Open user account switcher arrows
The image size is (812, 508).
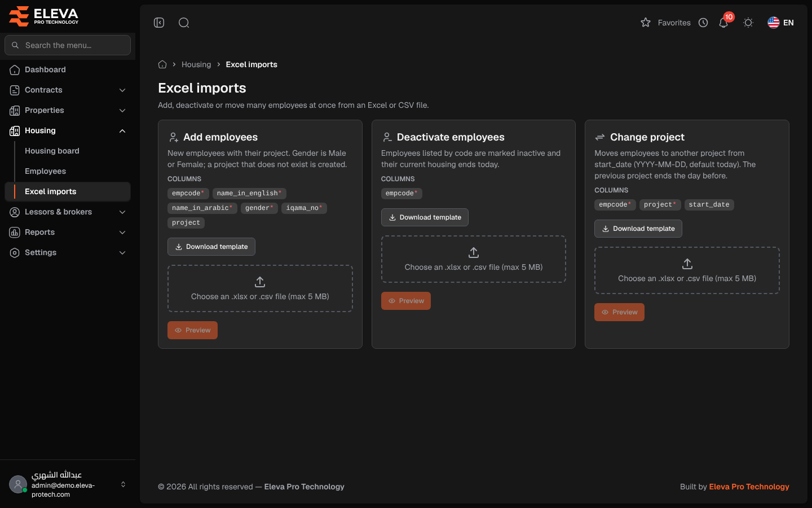(123, 484)
